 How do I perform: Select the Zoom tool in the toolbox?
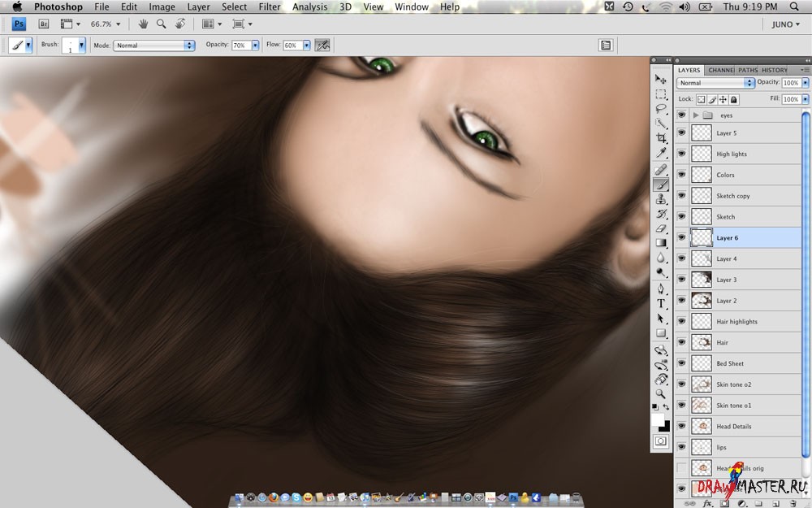pyautogui.click(x=661, y=394)
